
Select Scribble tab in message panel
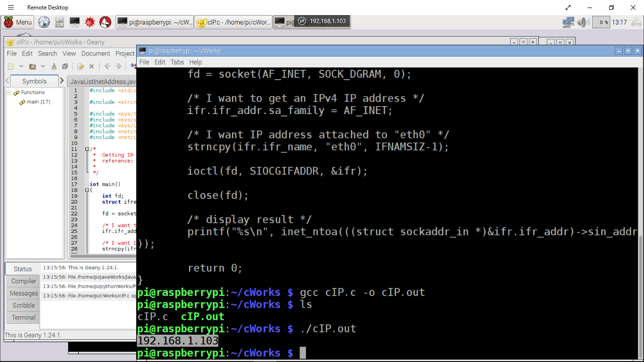24,305
